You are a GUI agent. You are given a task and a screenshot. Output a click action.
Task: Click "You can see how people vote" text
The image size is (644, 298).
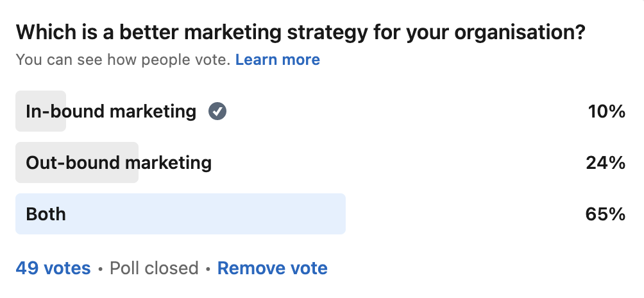(122, 60)
